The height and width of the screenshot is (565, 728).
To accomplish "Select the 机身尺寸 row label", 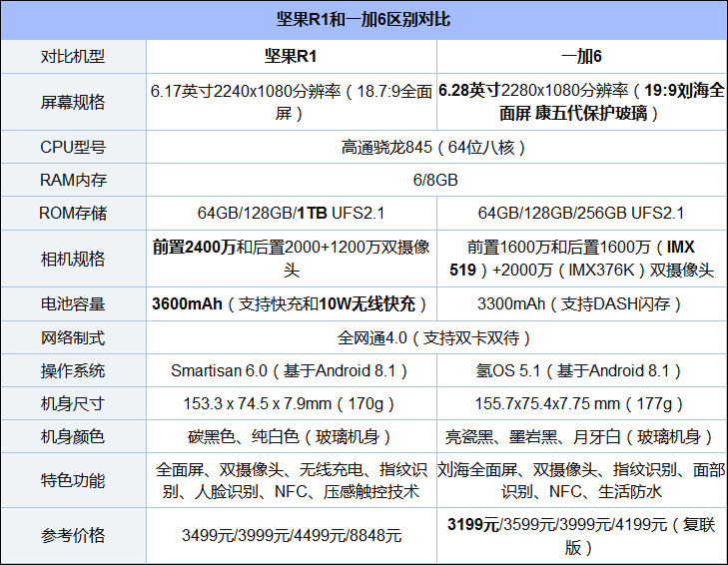I will pos(73,403).
